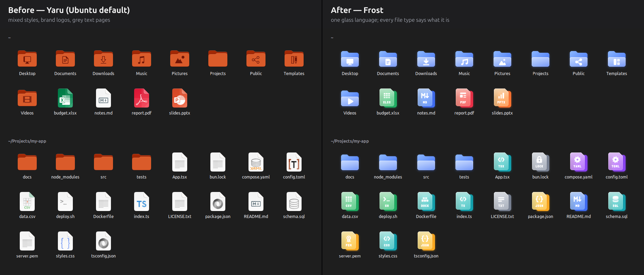Open orange slides.pptx PPTX icon in Frost panel
644x275 pixels.
click(x=502, y=98)
